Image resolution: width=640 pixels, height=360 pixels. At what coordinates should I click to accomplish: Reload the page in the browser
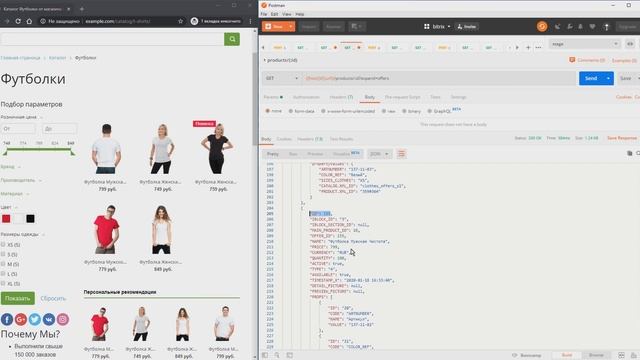coord(18,21)
